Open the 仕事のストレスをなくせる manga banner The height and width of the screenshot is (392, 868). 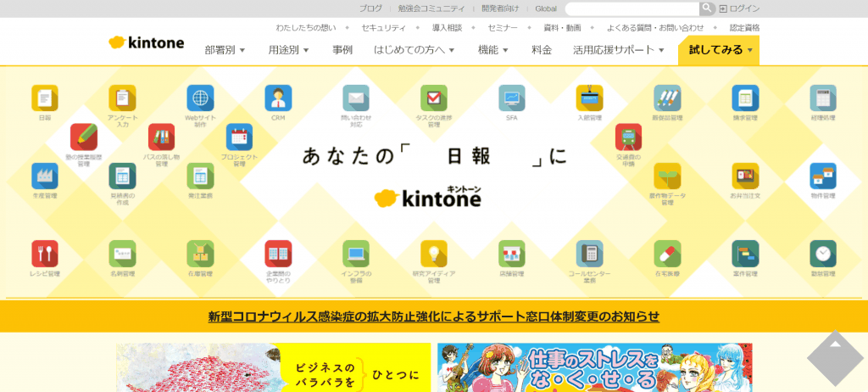pyautogui.click(x=595, y=367)
